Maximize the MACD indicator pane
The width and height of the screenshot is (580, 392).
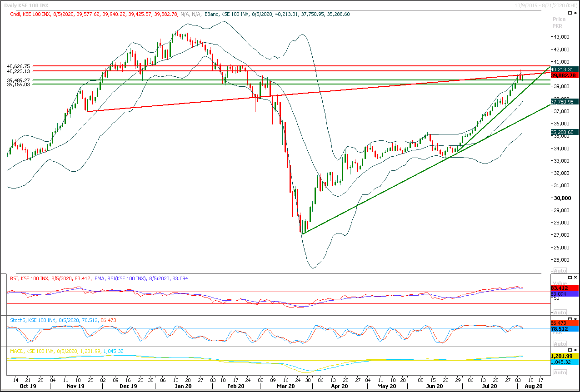coord(570,351)
